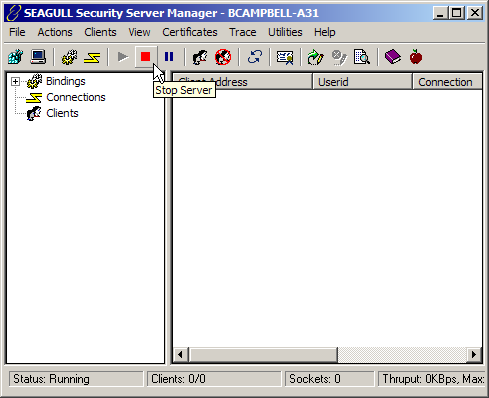
Task: Click the certificate toolbar icon
Action: tap(285, 57)
